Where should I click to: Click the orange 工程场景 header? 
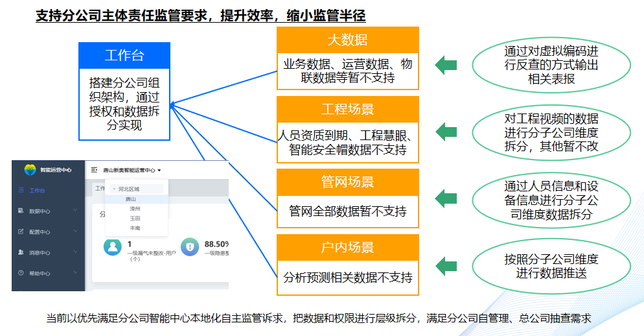point(347,109)
